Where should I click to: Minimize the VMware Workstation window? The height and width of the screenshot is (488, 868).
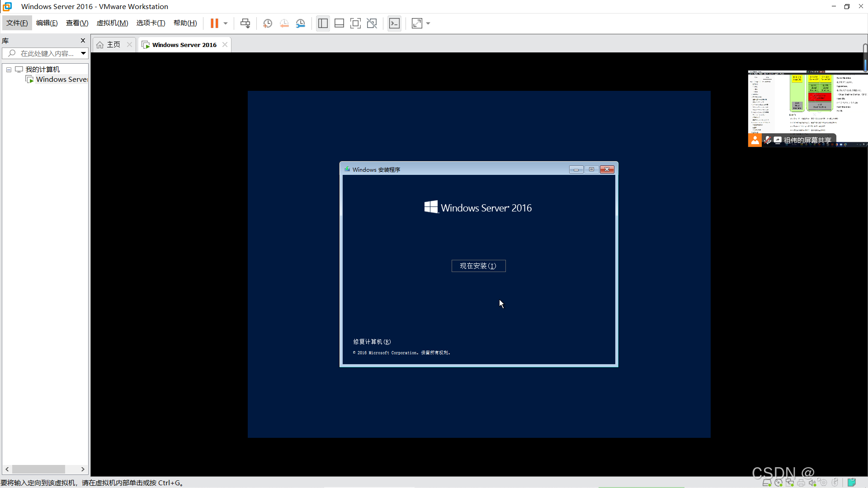click(x=834, y=6)
